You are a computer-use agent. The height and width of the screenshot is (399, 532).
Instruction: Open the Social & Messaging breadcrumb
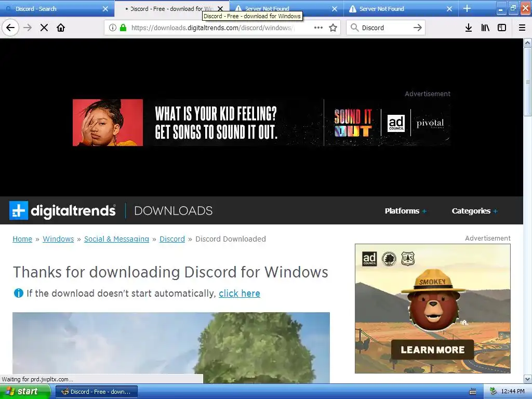coord(117,239)
